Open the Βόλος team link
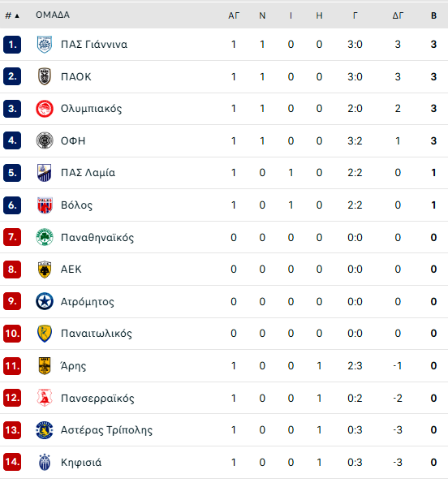The height and width of the screenshot is (483, 448). pyautogui.click(x=76, y=205)
